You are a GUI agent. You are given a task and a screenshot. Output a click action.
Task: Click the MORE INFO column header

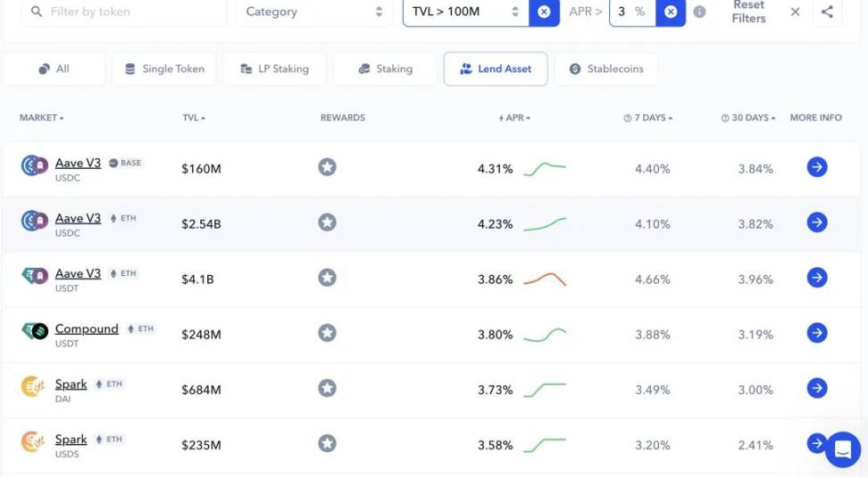[x=816, y=117]
